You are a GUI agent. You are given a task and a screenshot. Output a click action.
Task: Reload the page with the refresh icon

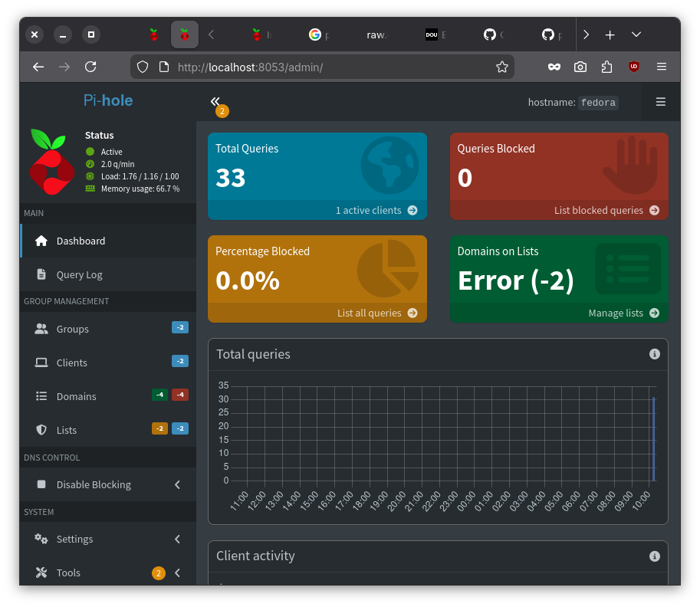(90, 67)
